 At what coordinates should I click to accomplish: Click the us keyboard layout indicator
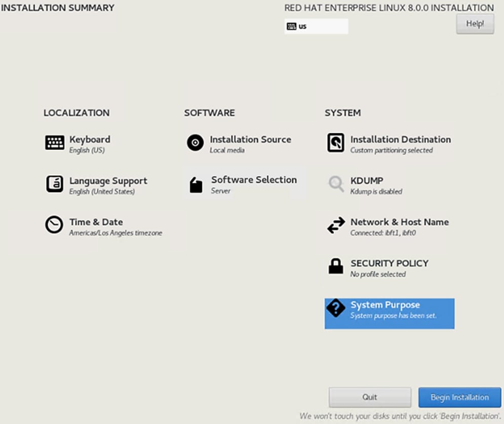click(x=316, y=26)
